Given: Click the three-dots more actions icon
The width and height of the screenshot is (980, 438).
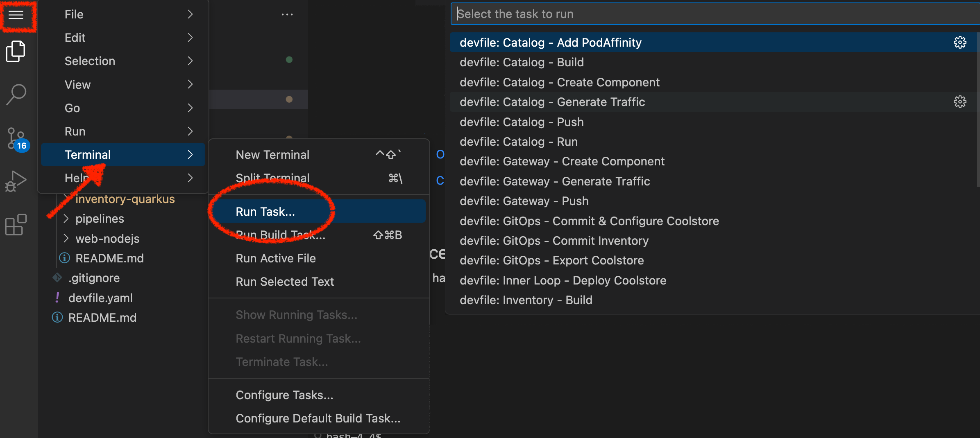Looking at the screenshot, I should (x=287, y=15).
